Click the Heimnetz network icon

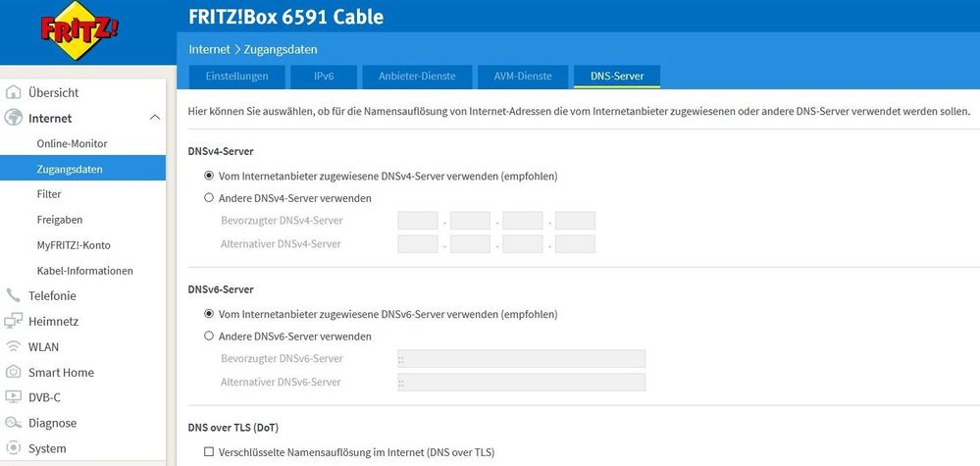tap(14, 321)
